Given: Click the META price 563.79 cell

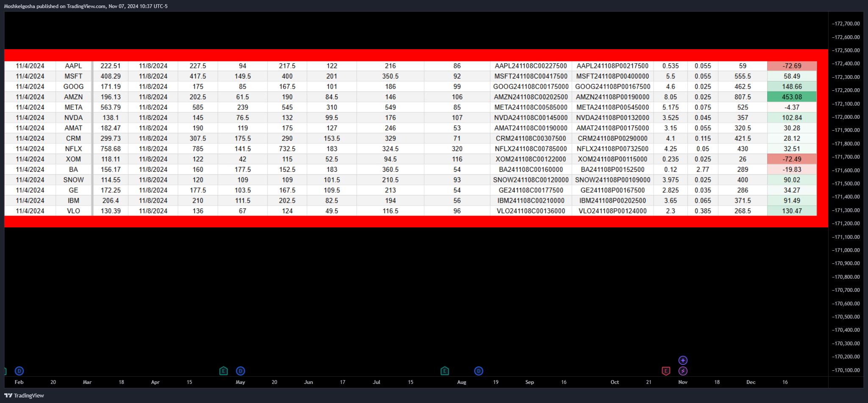Looking at the screenshot, I should pyautogui.click(x=110, y=107).
